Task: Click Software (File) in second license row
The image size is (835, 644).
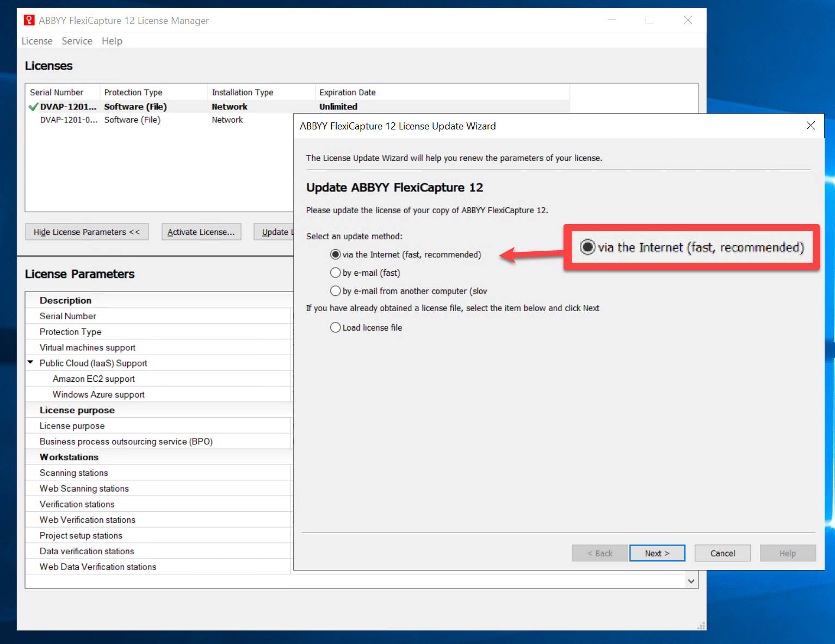Action: click(132, 120)
